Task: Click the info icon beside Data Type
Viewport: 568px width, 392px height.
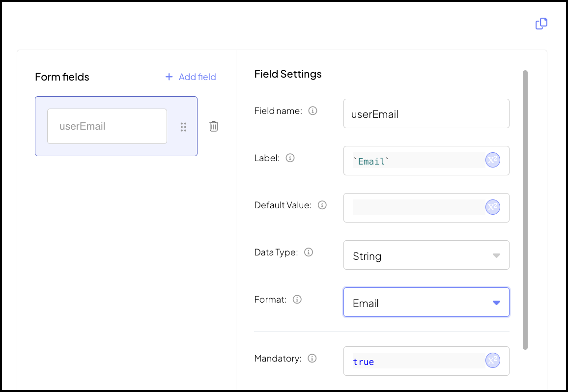Action: pos(309,252)
